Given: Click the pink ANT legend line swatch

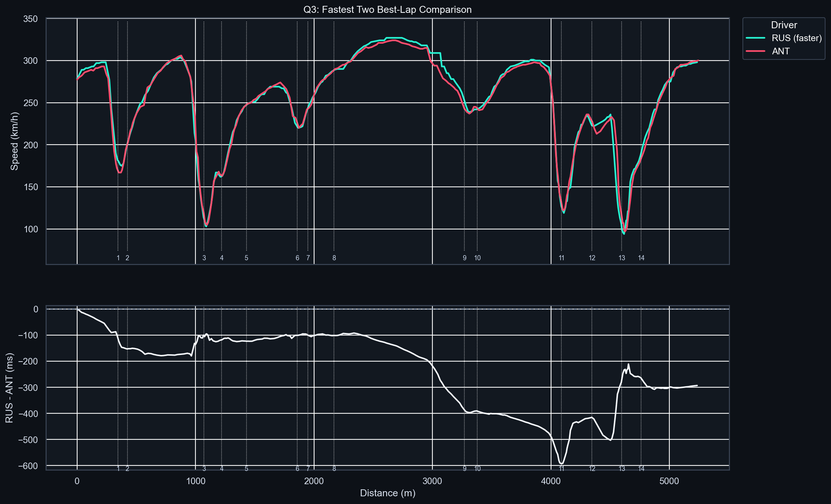Looking at the screenshot, I should [x=755, y=51].
